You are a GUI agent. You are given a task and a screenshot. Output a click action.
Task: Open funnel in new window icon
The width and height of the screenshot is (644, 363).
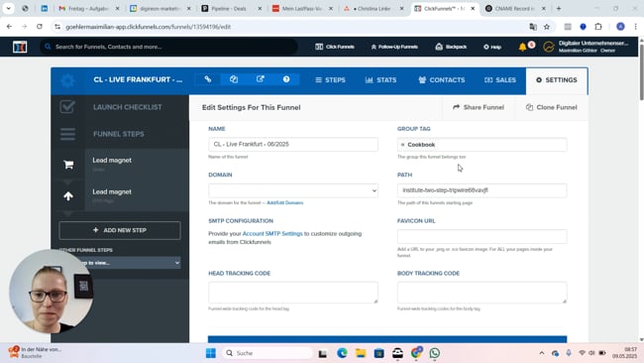tap(260, 79)
